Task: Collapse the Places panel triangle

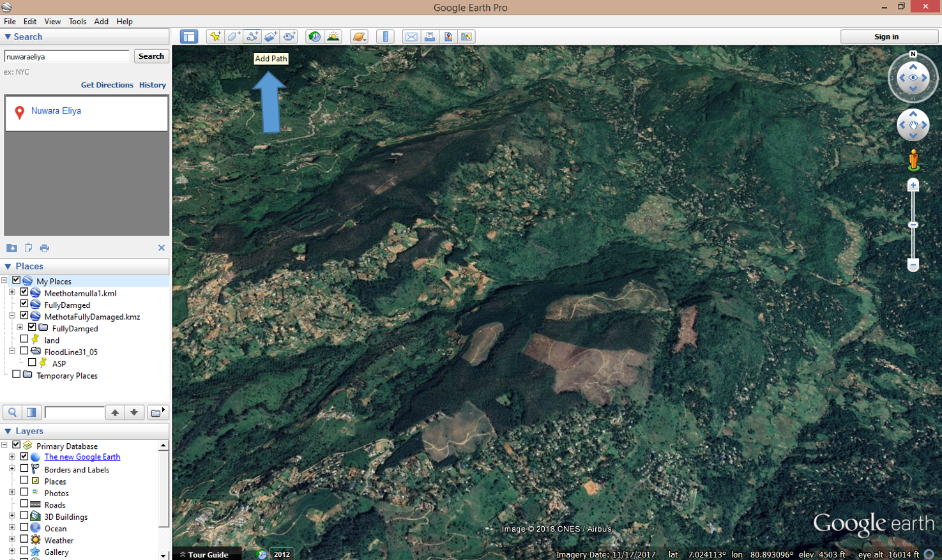Action: point(8,266)
